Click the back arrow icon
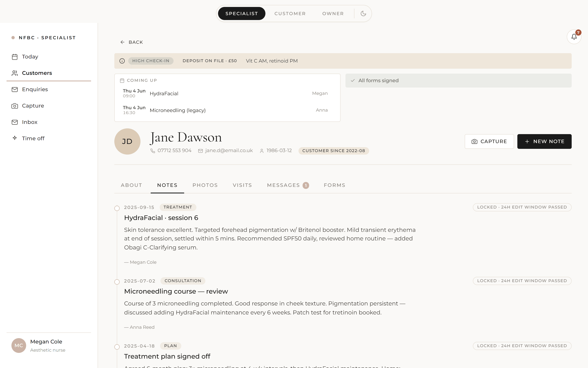The height and width of the screenshot is (368, 588). (122, 42)
